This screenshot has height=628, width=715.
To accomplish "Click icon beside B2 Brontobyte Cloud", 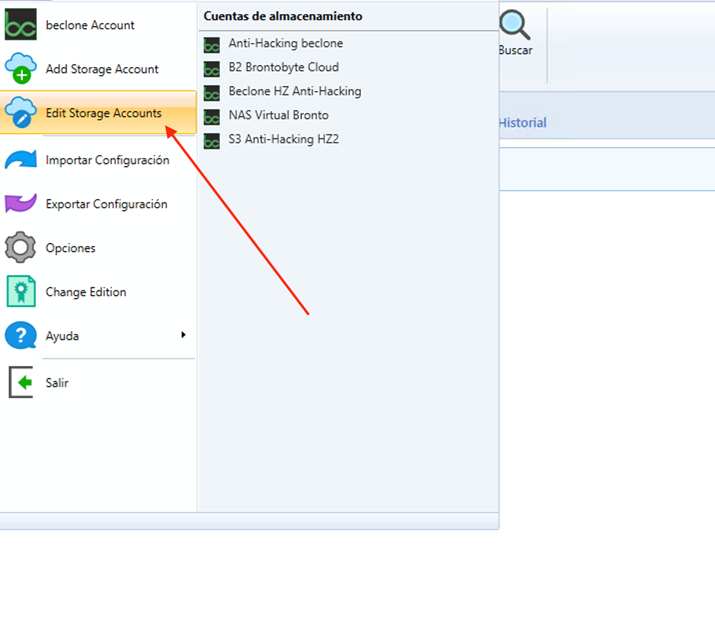I will click(x=212, y=69).
